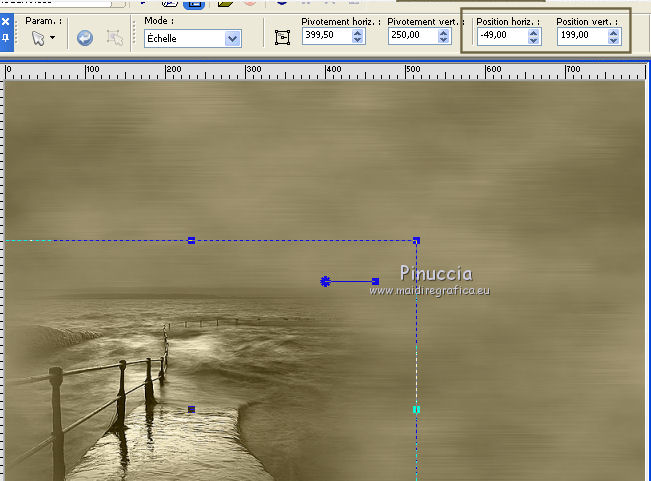The width and height of the screenshot is (651, 481).
Task: Click the center pivot point icon
Action: tap(282, 37)
